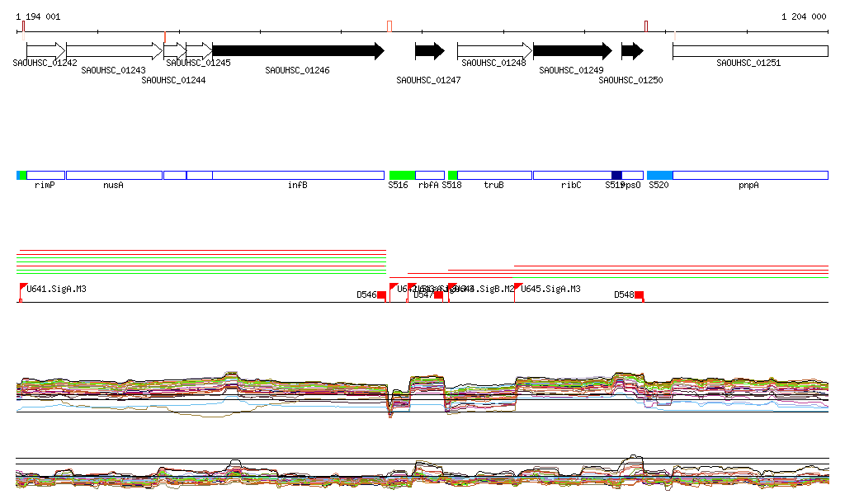
Task: Select the pnpA segment box
Action: [x=749, y=175]
